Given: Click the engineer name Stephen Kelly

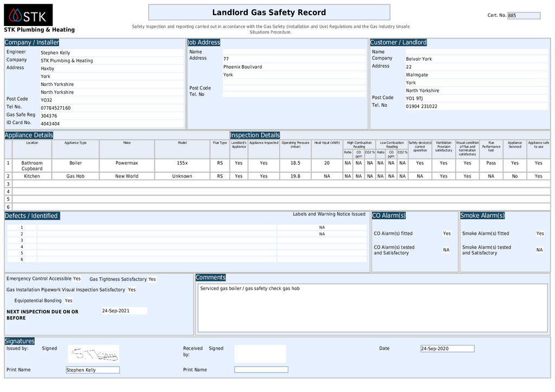Looking at the screenshot, I should point(55,53).
